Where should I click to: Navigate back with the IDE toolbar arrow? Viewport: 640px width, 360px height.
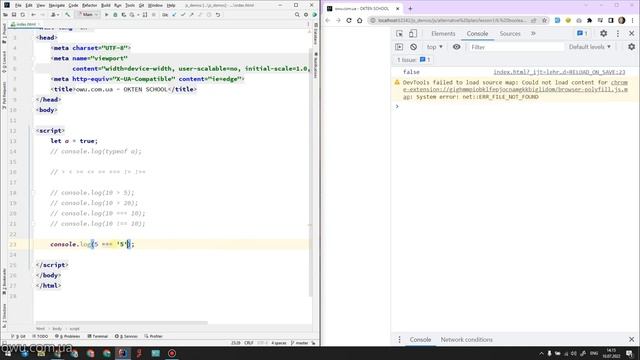33,15
